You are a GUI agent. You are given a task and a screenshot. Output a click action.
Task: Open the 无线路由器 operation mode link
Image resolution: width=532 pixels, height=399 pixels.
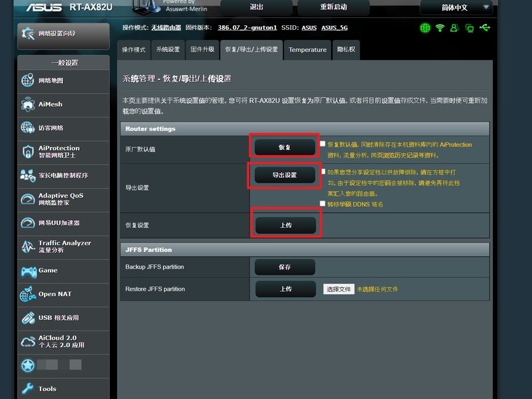coord(166,28)
